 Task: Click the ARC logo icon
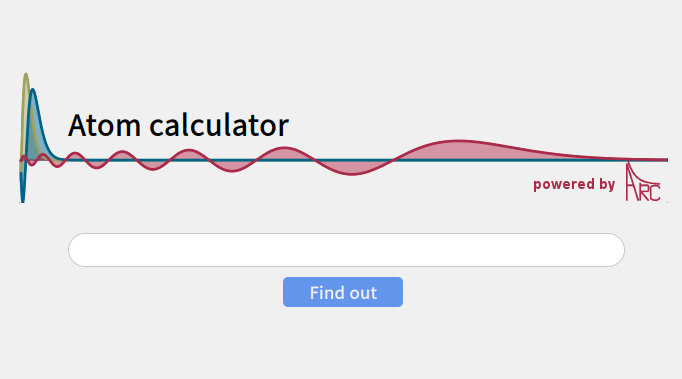[643, 182]
